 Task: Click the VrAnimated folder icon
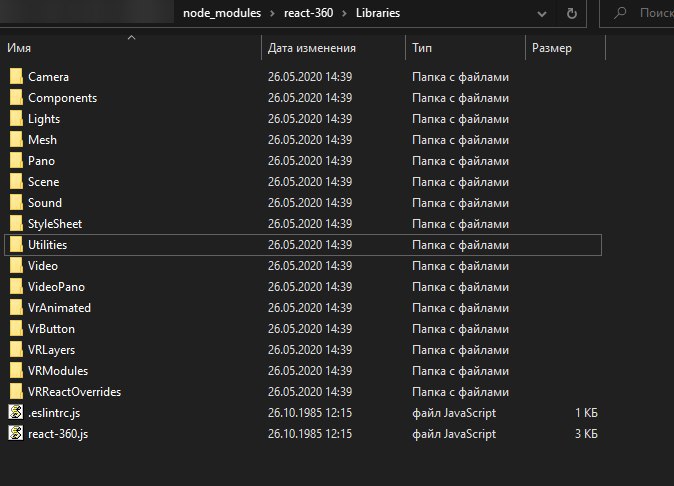(x=16, y=308)
